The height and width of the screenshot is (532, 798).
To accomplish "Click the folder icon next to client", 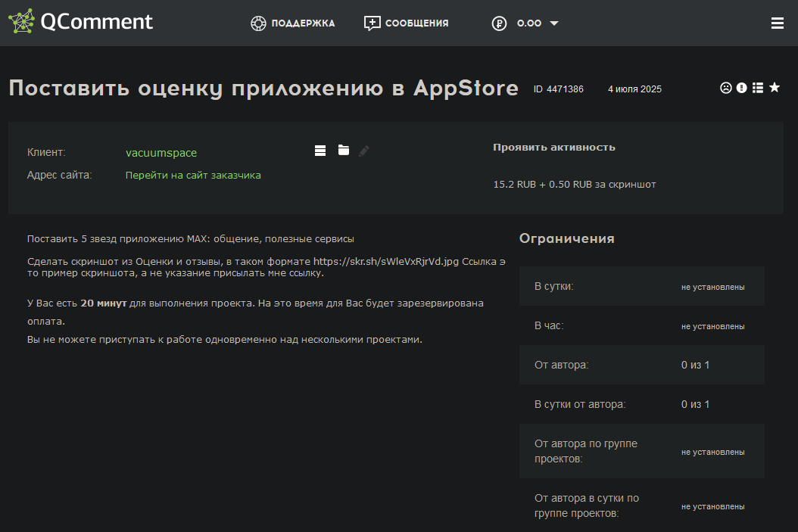I will 344,151.
